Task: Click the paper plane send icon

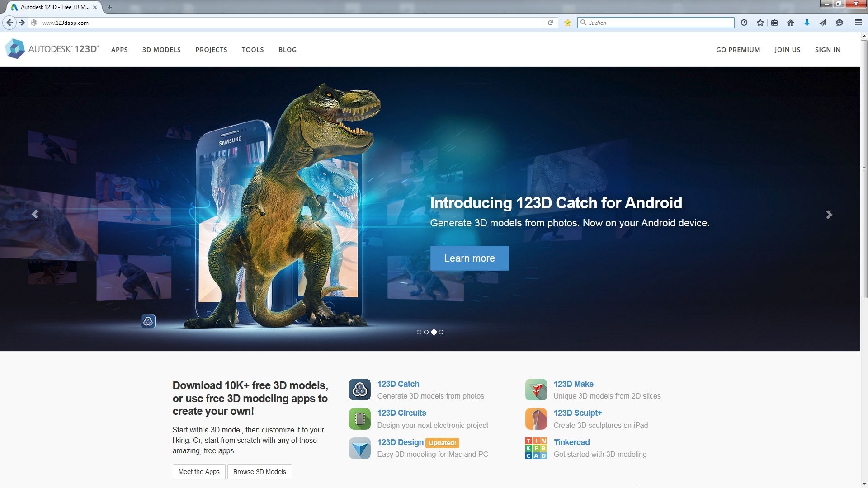Action: pyautogui.click(x=823, y=23)
